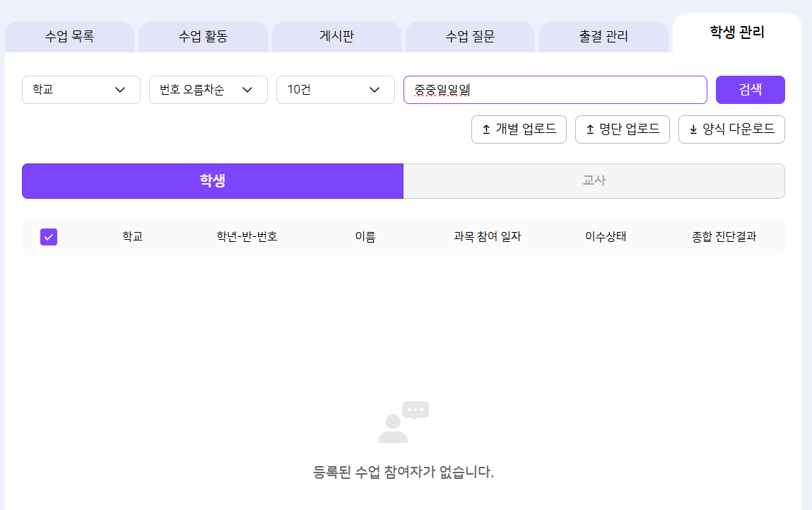Toggle the select-all checkbox in table header
The height and width of the screenshot is (510, 812).
click(x=49, y=237)
